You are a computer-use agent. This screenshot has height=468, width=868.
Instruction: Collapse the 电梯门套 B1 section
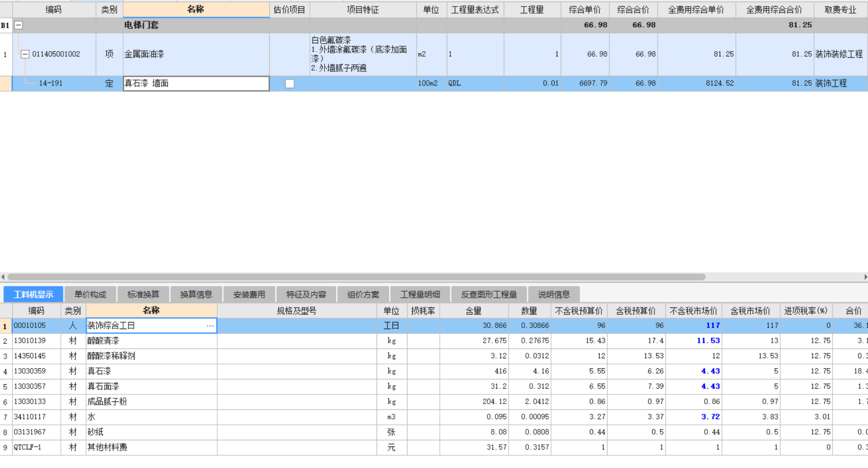[x=19, y=25]
